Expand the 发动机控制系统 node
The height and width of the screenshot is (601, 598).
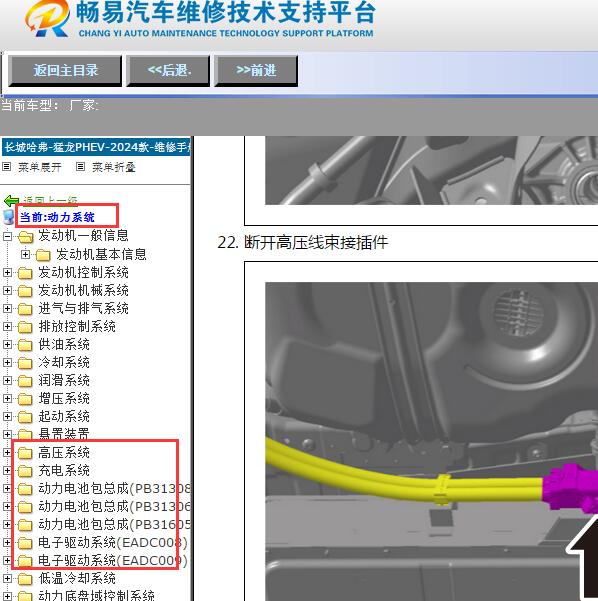7,273
